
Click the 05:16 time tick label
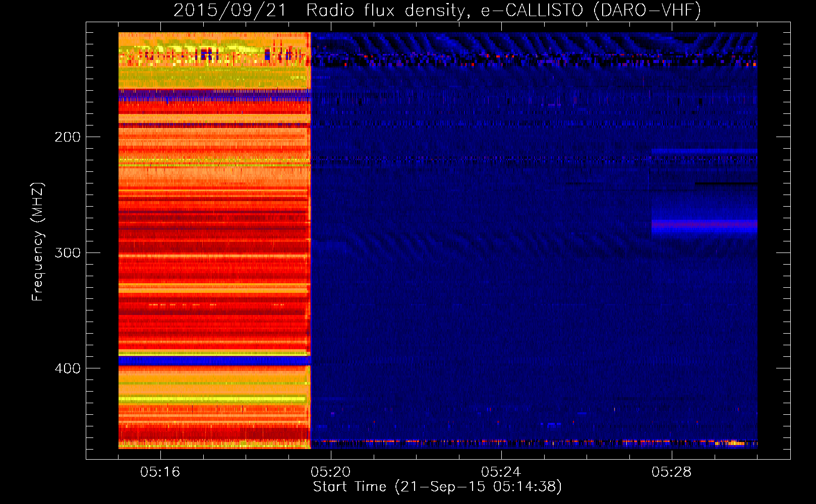click(x=160, y=472)
